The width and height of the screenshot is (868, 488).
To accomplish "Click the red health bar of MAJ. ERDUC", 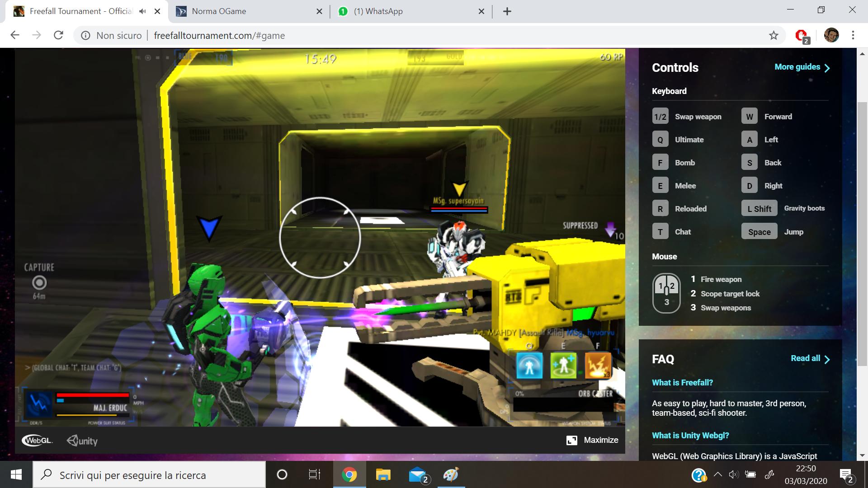I will click(93, 395).
